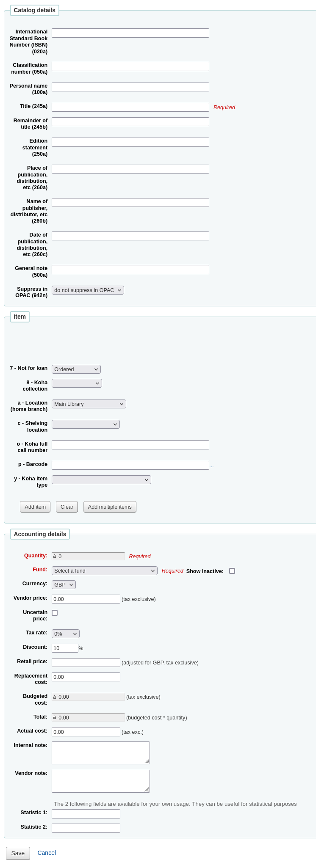Screen dimensions: 316x868
Task: Open the Shelving location dropdown
Action: [86, 424]
